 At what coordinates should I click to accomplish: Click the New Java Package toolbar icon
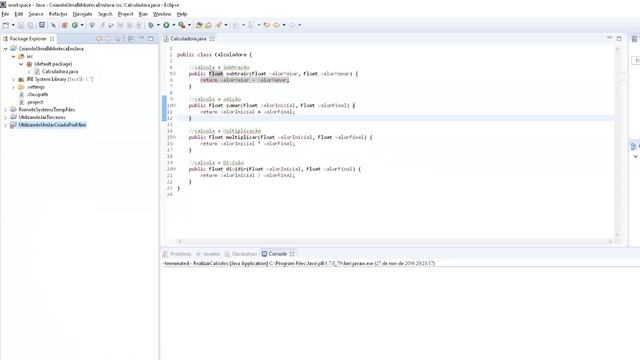64,25
